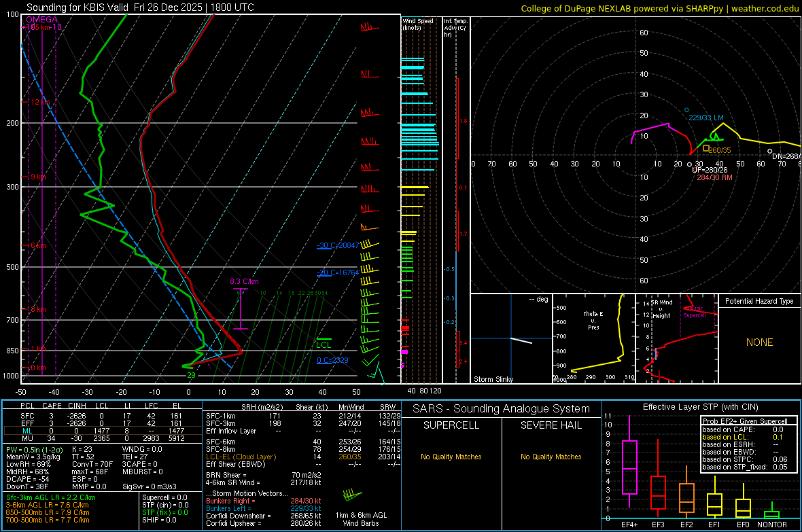The width and height of the screenshot is (802, 532).
Task: Click the 'Eff Shear (EBWD)' row
Action: (303, 464)
